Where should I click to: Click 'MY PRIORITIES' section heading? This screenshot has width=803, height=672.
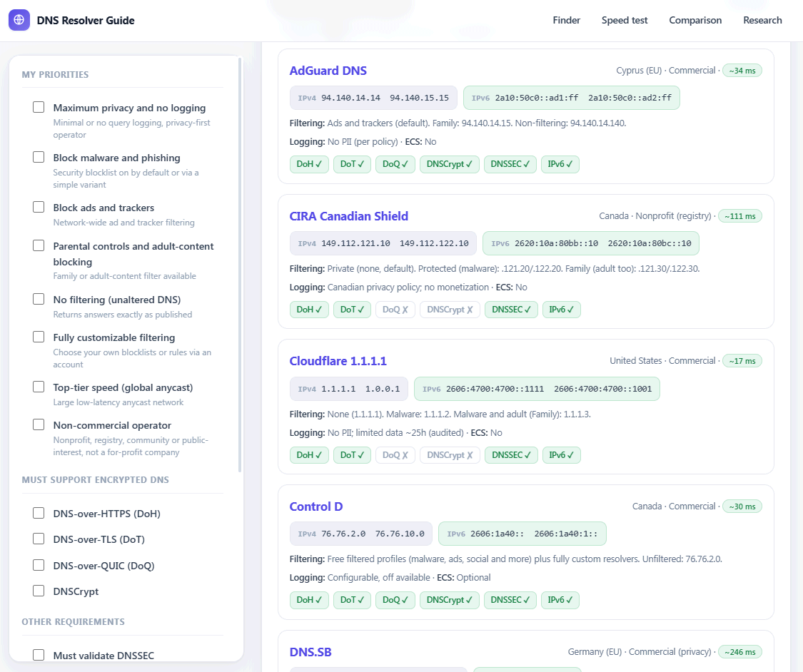[x=55, y=74]
